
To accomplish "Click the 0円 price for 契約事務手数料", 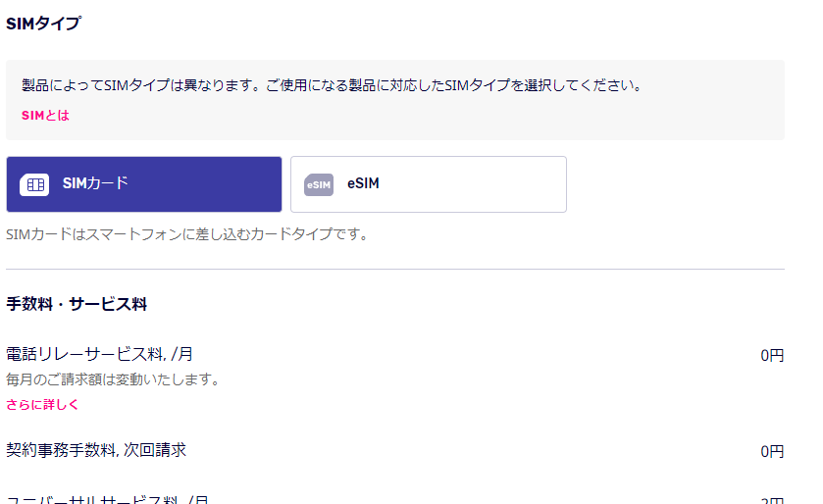I will (772, 451).
